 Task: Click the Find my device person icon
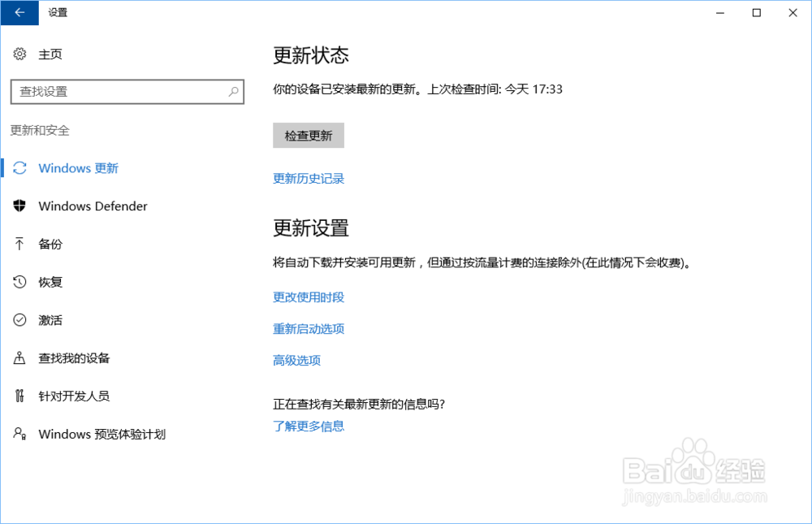pyautogui.click(x=19, y=357)
